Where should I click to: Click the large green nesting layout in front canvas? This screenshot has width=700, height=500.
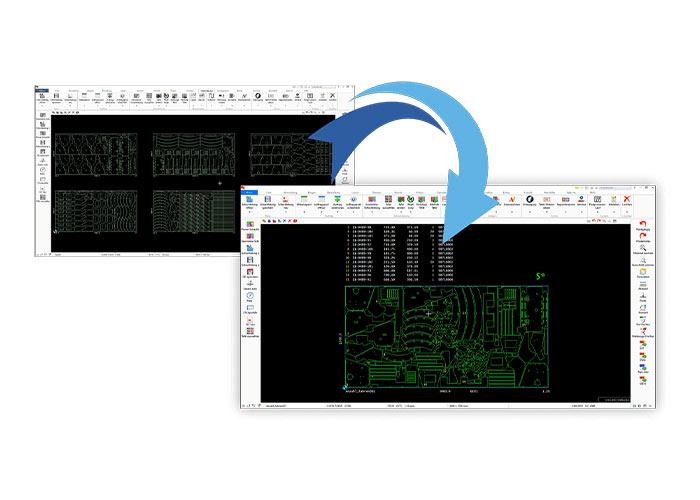pyautogui.click(x=447, y=337)
